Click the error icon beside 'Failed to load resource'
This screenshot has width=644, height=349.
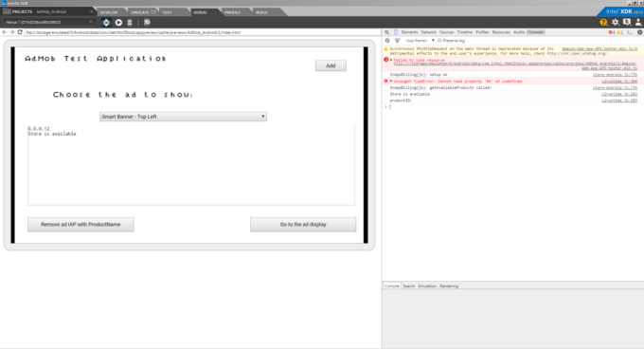pos(386,60)
